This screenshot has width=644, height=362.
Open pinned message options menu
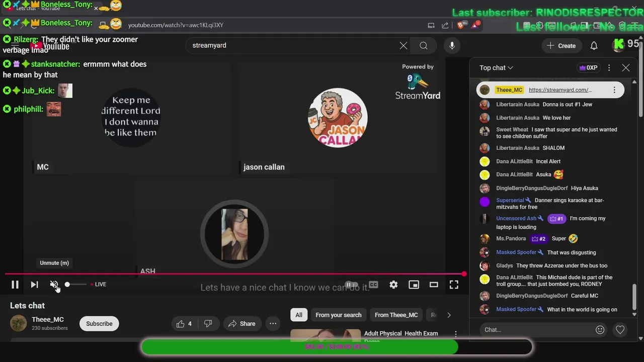click(x=614, y=90)
